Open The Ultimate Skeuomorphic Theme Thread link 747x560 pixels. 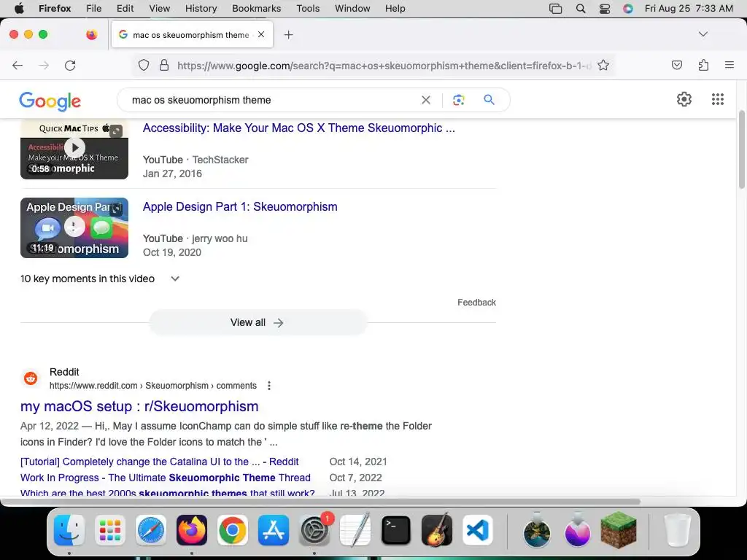coord(166,478)
